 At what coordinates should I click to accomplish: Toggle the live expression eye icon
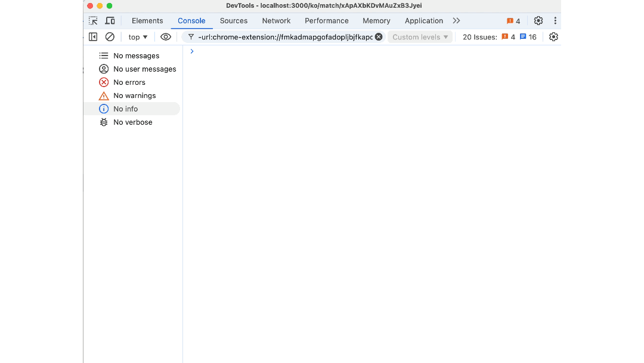pyautogui.click(x=166, y=37)
